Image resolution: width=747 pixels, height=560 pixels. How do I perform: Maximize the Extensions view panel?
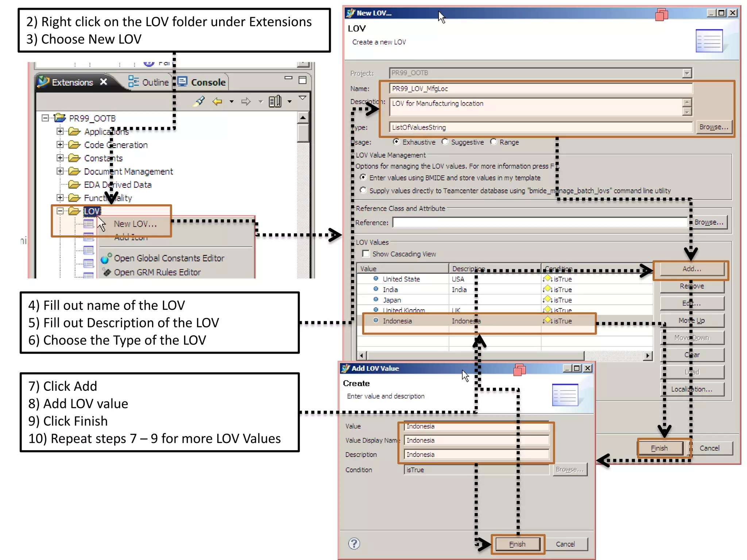coord(302,80)
